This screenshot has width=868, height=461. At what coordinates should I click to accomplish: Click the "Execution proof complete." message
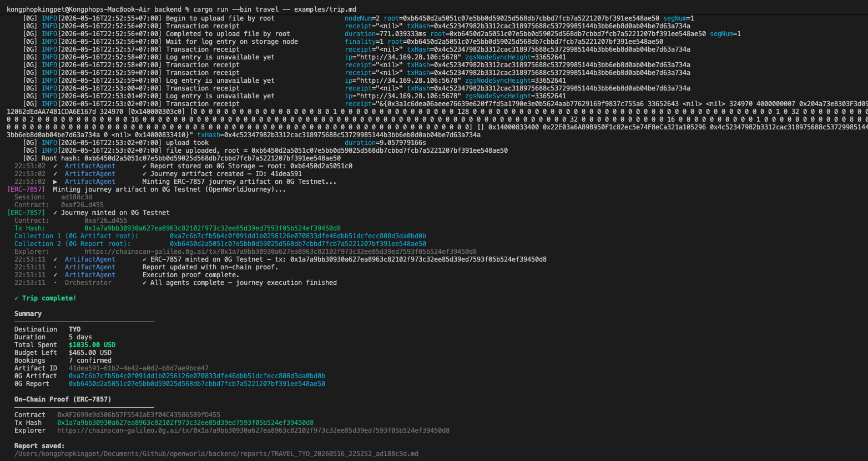point(191,275)
